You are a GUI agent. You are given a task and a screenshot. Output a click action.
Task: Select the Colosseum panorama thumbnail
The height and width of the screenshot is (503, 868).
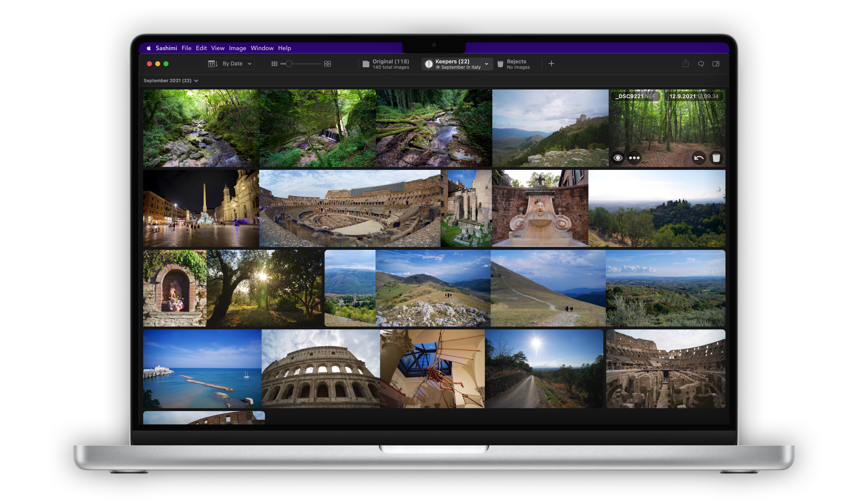[349, 208]
